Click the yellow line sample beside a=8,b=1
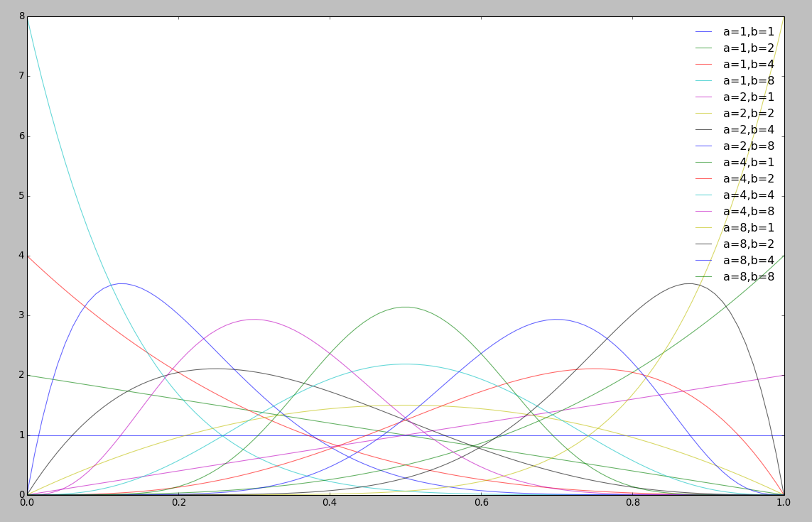The image size is (812, 522). [703, 228]
